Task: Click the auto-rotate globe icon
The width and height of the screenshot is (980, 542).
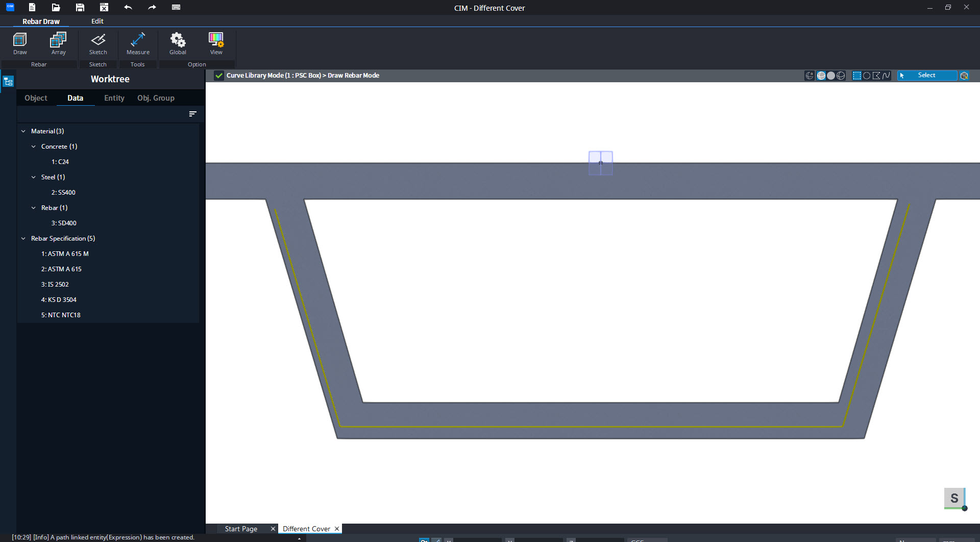Action: tap(810, 76)
